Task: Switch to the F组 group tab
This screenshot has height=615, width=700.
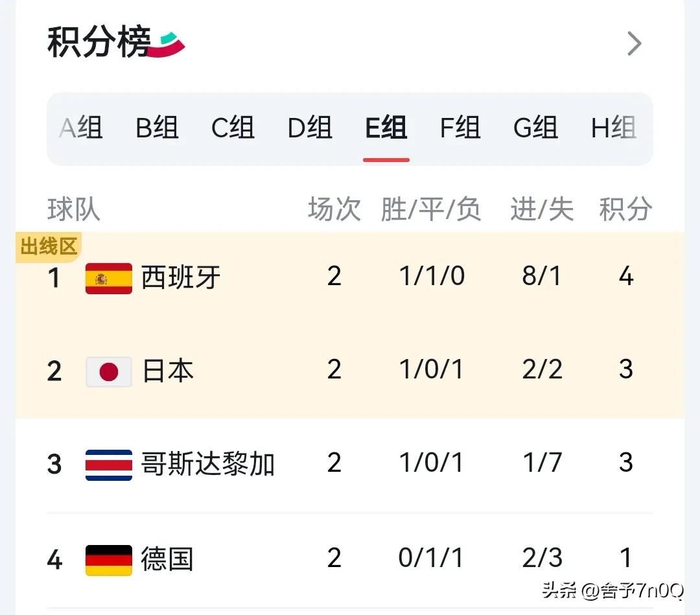Action: pos(461,128)
